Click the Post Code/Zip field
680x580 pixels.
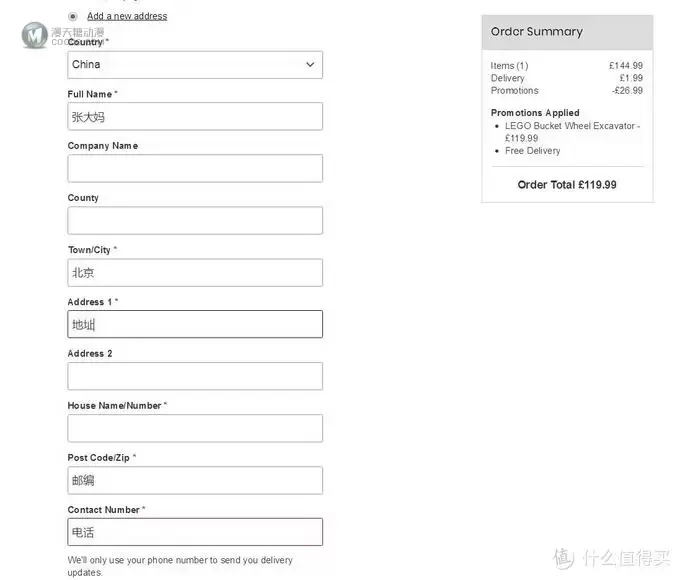click(195, 480)
